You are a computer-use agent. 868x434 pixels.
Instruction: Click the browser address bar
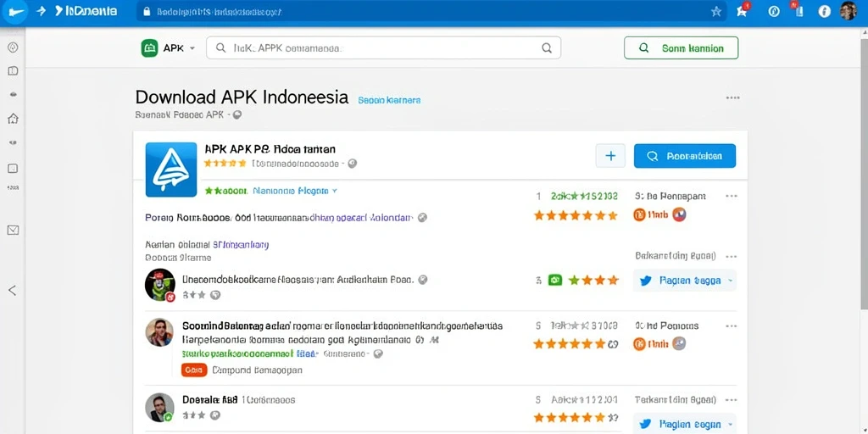431,11
